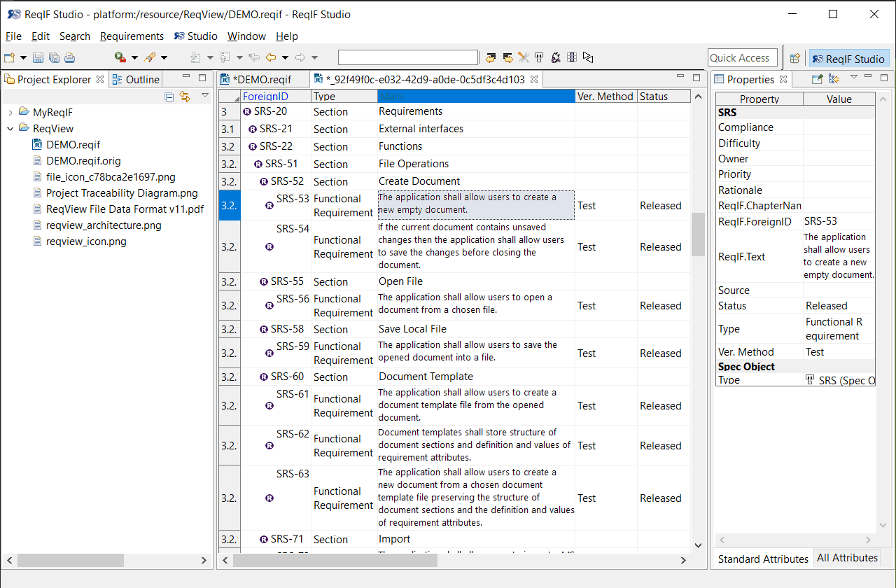Collapse all in Project Explorer
The height and width of the screenshot is (588, 896).
click(169, 97)
